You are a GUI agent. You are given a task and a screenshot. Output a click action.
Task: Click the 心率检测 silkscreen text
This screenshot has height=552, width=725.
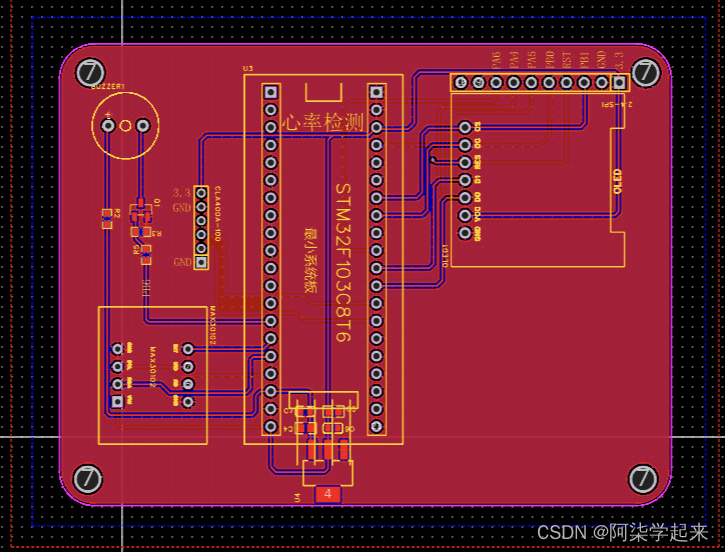[323, 123]
